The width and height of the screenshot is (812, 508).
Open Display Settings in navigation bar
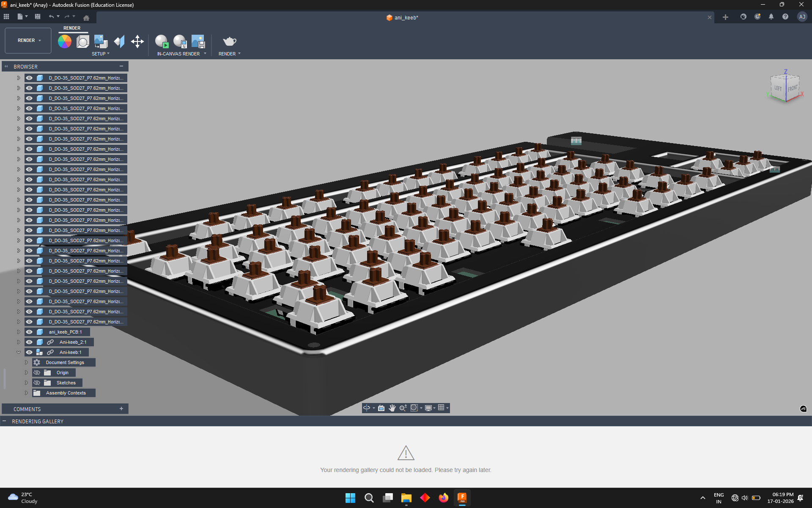[428, 408]
